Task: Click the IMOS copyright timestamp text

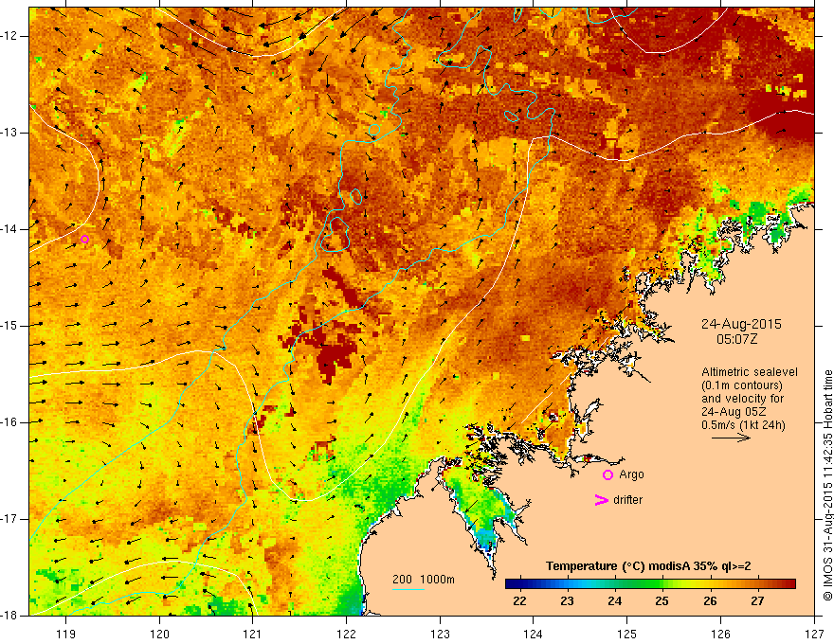Action: (x=827, y=485)
